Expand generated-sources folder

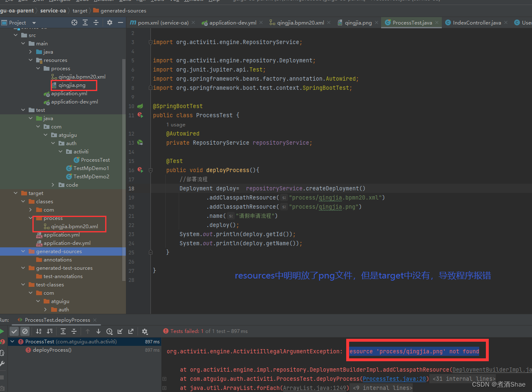pyautogui.click(x=23, y=251)
